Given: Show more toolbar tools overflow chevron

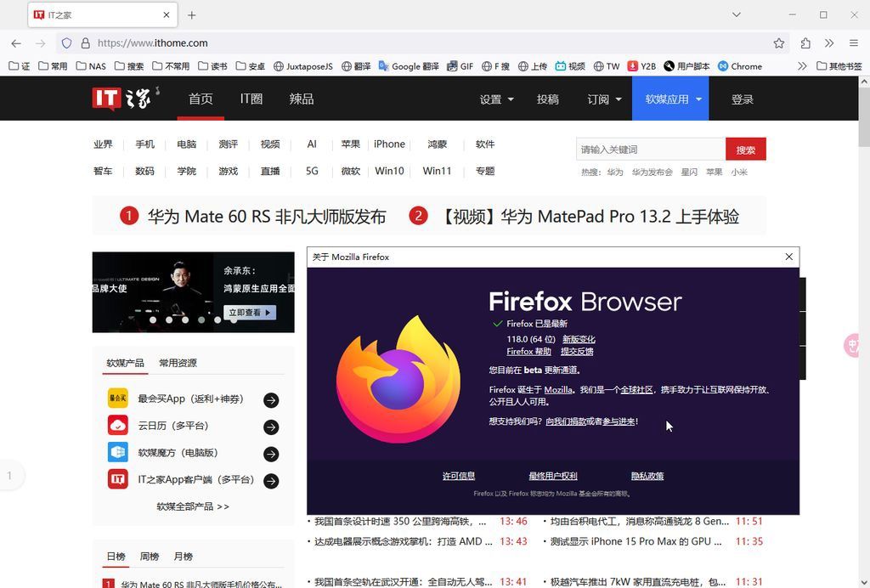Looking at the screenshot, I should pos(829,43).
